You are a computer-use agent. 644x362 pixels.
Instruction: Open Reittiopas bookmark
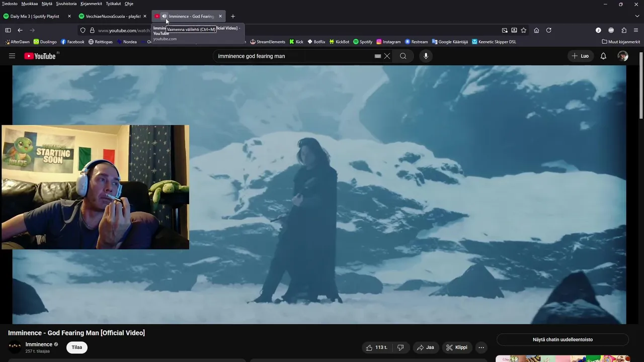(100, 42)
